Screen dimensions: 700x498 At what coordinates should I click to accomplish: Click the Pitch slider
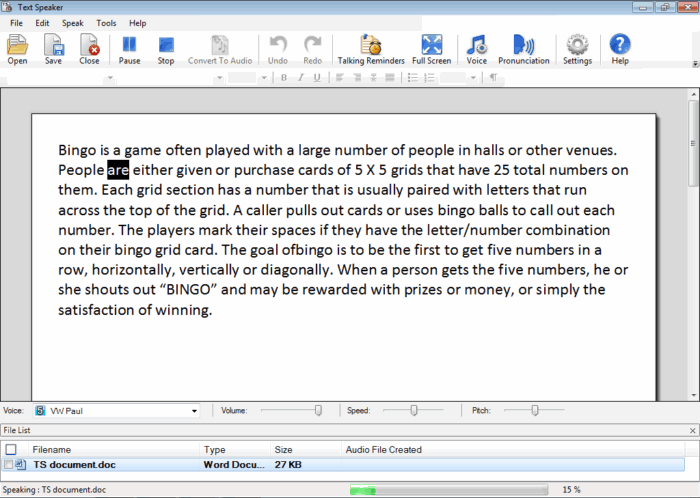tap(533, 410)
